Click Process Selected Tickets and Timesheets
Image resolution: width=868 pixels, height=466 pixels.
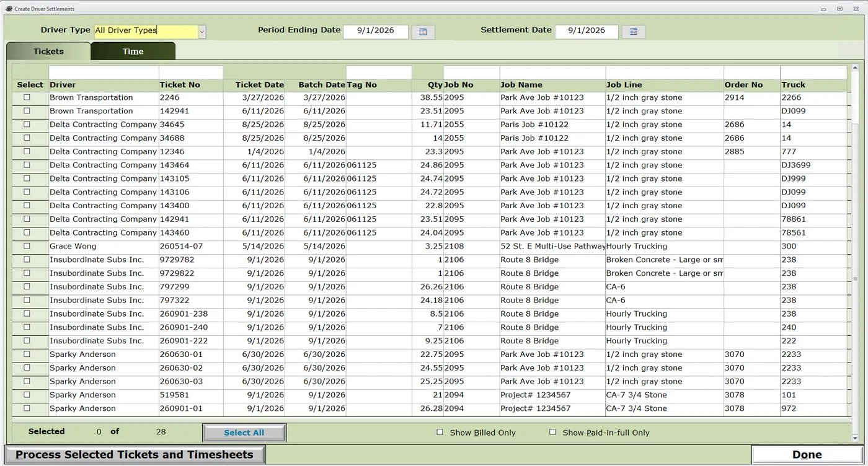(135, 455)
